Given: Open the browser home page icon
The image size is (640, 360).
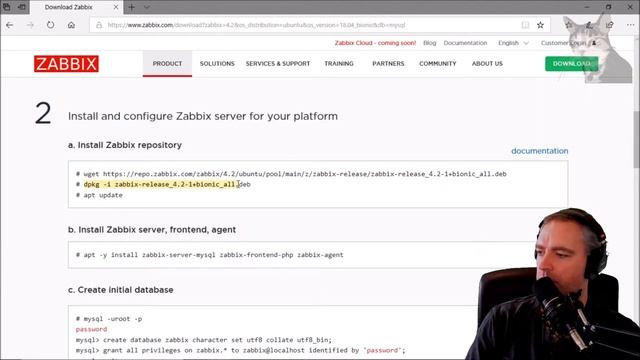Looking at the screenshot, I should coord(71,25).
